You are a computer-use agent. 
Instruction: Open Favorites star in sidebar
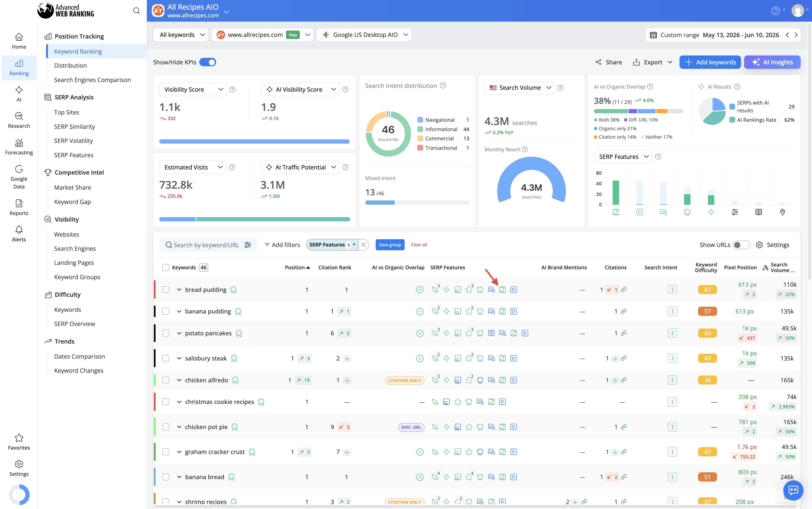tap(19, 442)
